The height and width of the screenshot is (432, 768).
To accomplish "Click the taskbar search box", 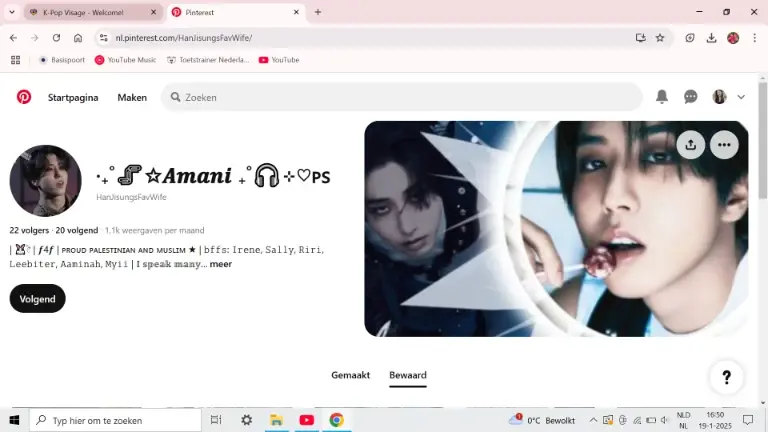I will [116, 420].
